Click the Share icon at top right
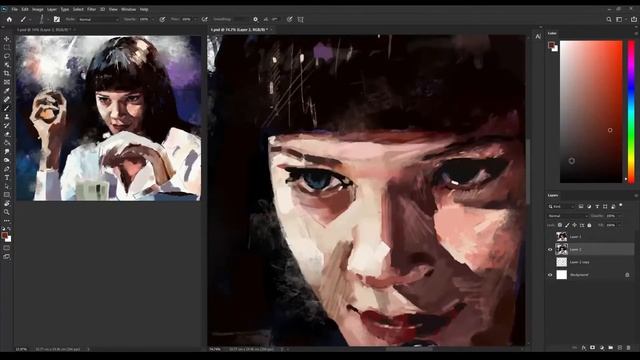Viewport: 640px width, 360px height. pyautogui.click(x=633, y=19)
